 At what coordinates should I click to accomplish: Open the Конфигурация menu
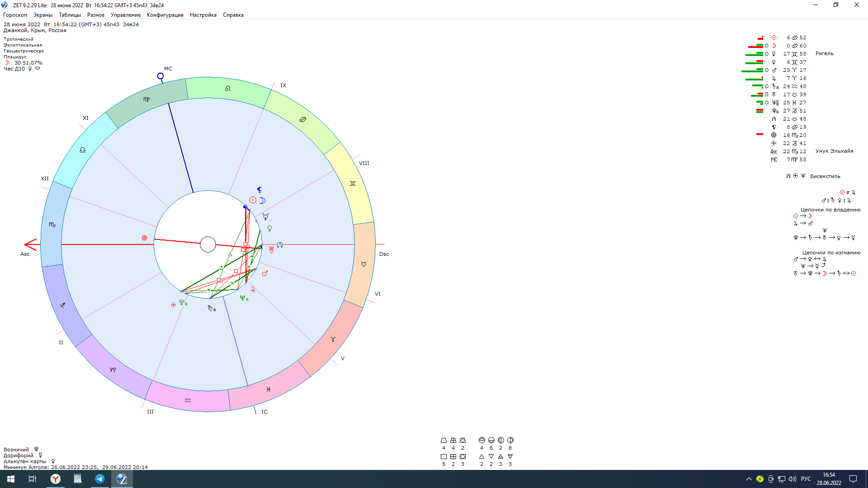coord(165,15)
